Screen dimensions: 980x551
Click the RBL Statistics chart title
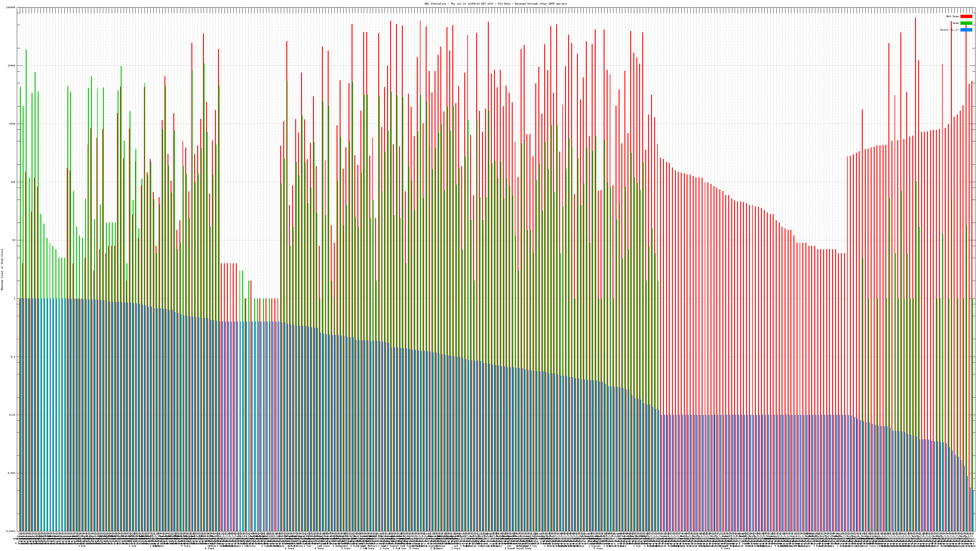pos(495,4)
